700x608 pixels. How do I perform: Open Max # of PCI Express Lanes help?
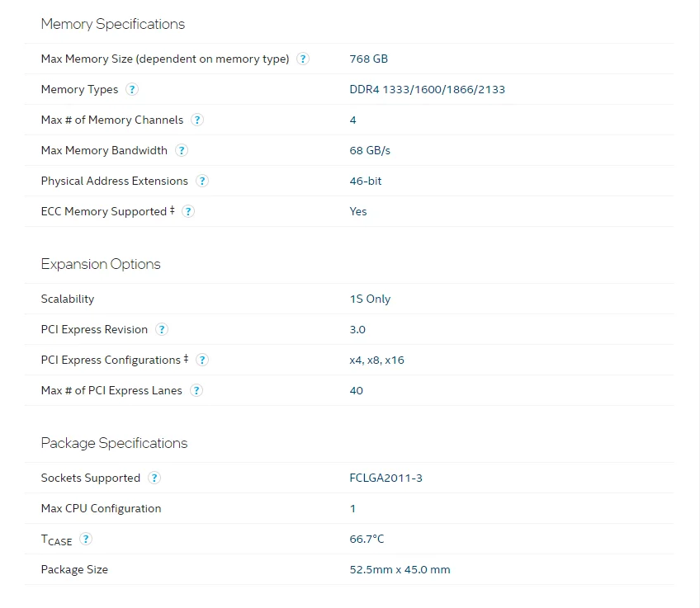(196, 391)
